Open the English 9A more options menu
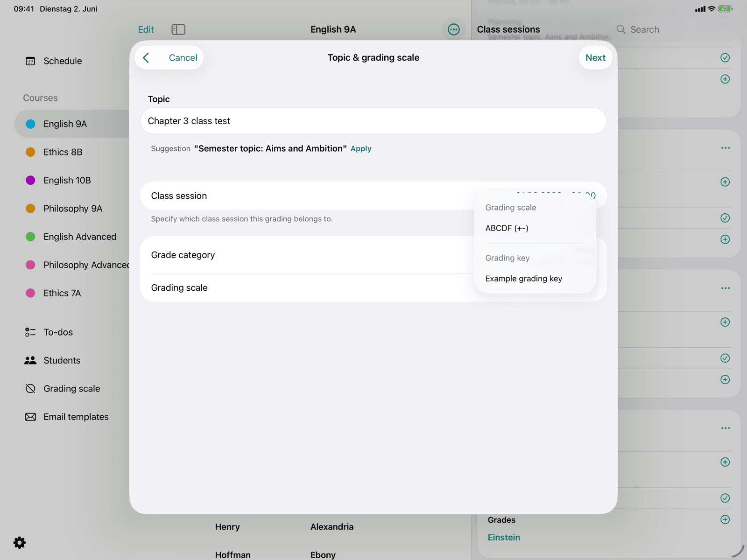Image resolution: width=747 pixels, height=560 pixels. [x=453, y=29]
